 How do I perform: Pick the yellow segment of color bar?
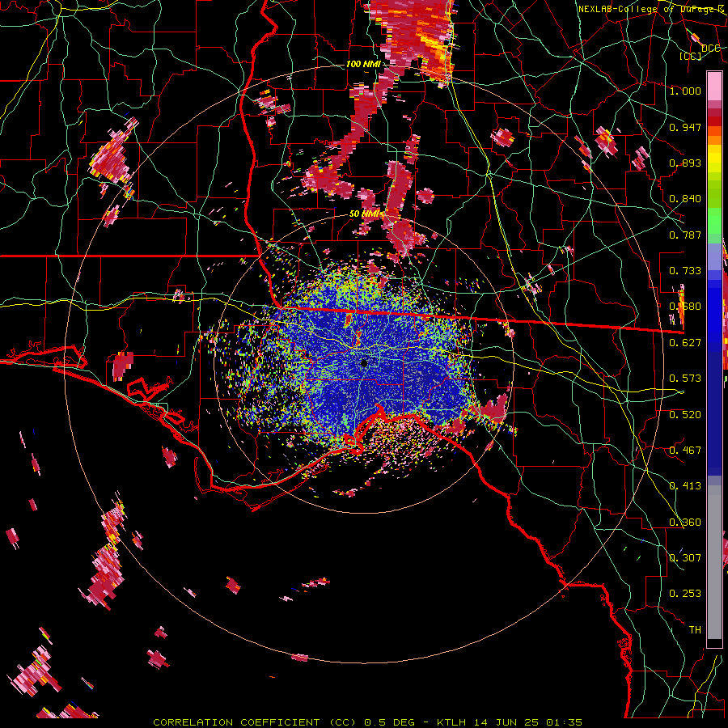point(714,159)
